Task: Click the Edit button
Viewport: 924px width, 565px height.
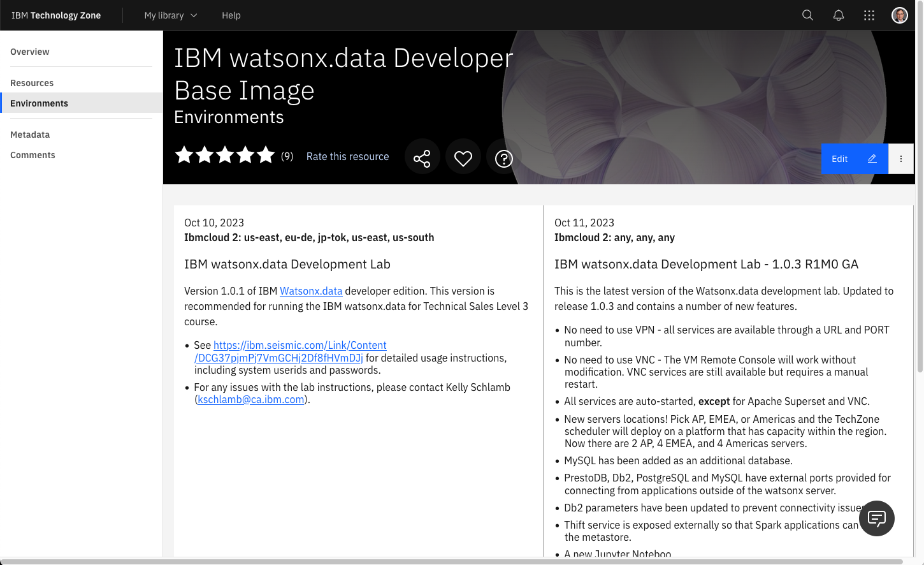Action: 855,159
